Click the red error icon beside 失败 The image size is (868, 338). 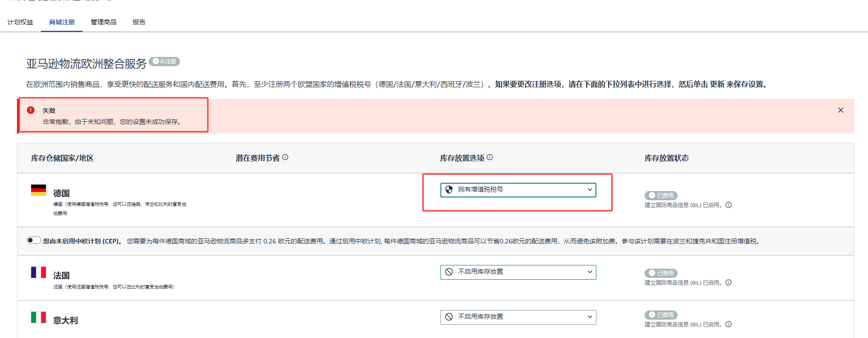click(31, 110)
